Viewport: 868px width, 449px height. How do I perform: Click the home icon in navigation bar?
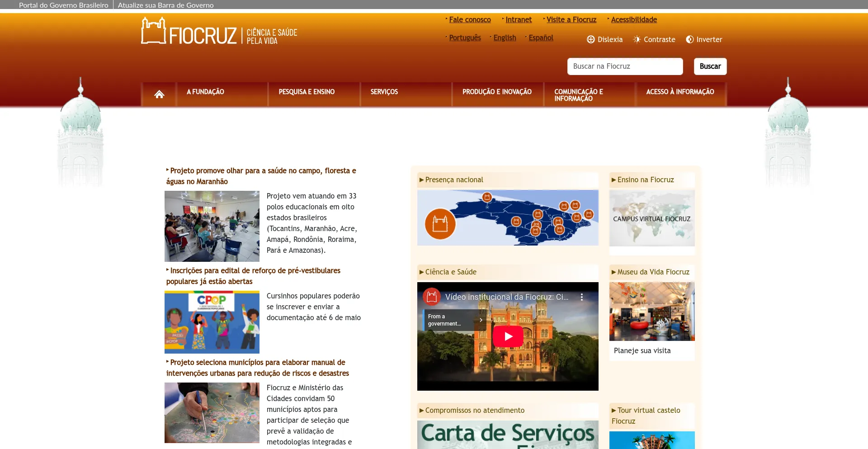159,95
